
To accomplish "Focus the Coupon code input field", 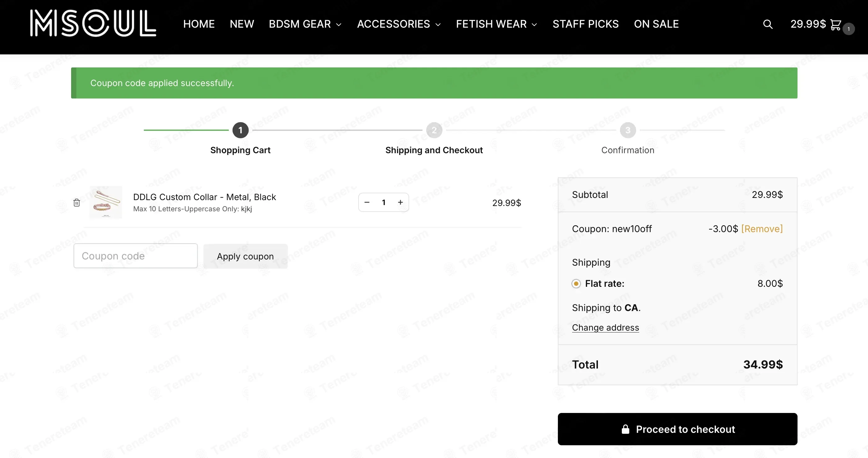I will (x=135, y=256).
